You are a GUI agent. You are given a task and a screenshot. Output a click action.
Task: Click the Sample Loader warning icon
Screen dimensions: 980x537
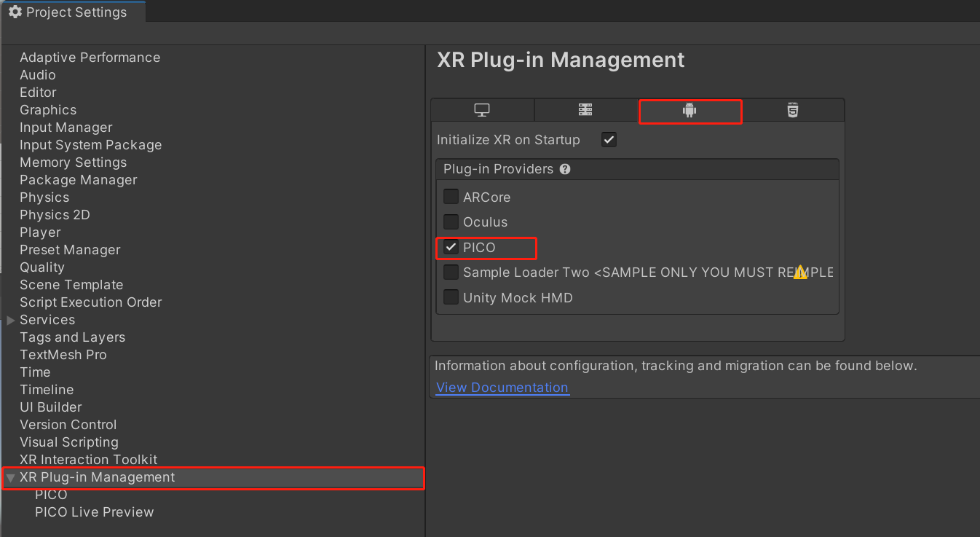pos(800,273)
